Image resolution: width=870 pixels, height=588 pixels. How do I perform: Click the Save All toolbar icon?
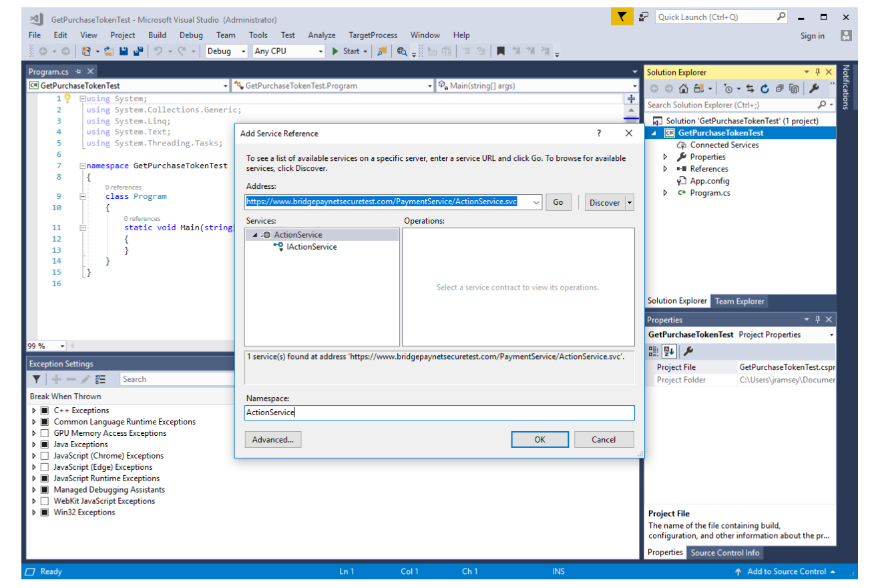click(x=138, y=51)
